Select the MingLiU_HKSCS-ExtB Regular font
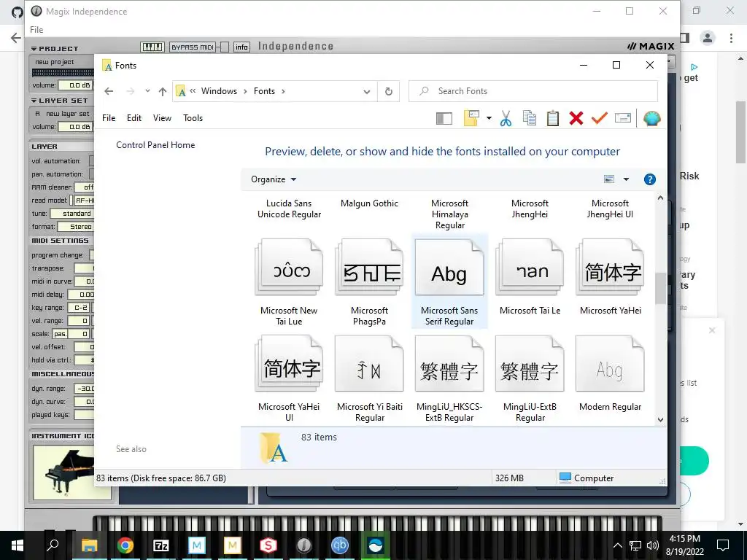Screen dimensions: 747x560 point(449,378)
